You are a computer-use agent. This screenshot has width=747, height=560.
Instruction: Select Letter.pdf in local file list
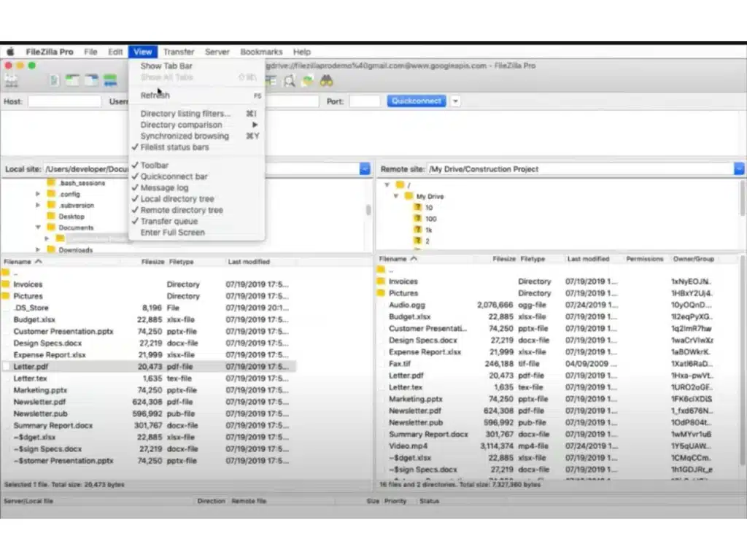[x=149, y=367]
